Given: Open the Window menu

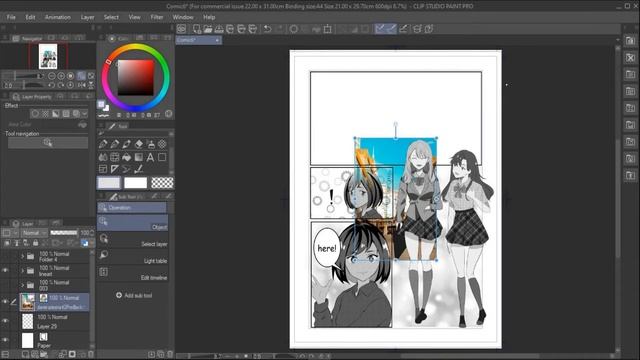Looking at the screenshot, I should (x=182, y=17).
